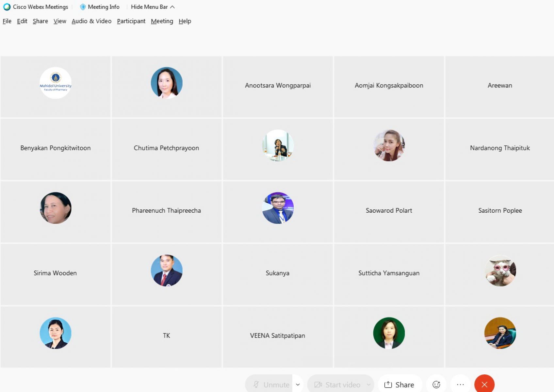Select Nardanong Thaipituk participant tile
The image size is (554, 392).
(500, 149)
